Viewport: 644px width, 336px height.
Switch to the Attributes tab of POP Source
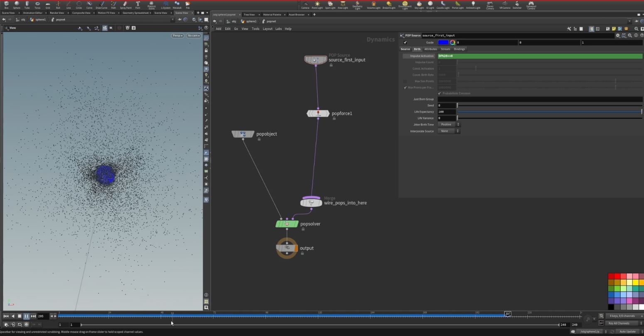click(x=430, y=49)
